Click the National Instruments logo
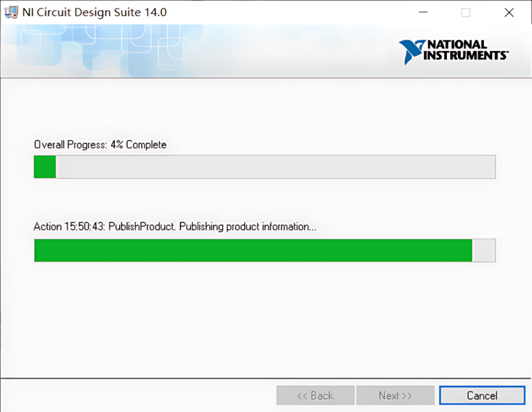Screen dimensions: 532x412 click(x=453, y=52)
